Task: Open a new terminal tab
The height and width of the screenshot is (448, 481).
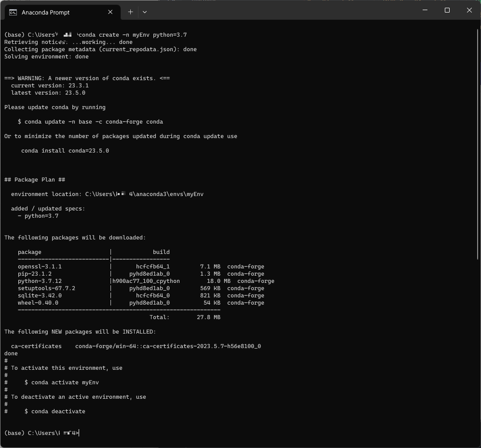Action: coord(130,12)
